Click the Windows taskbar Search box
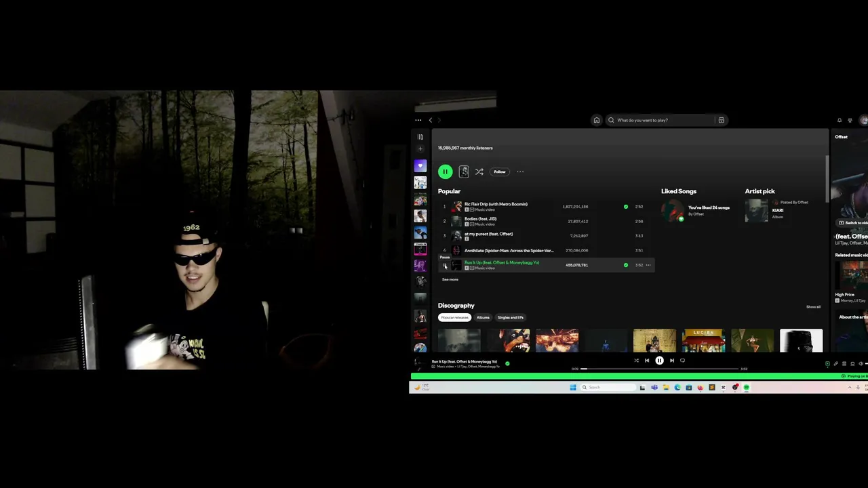 [608, 388]
